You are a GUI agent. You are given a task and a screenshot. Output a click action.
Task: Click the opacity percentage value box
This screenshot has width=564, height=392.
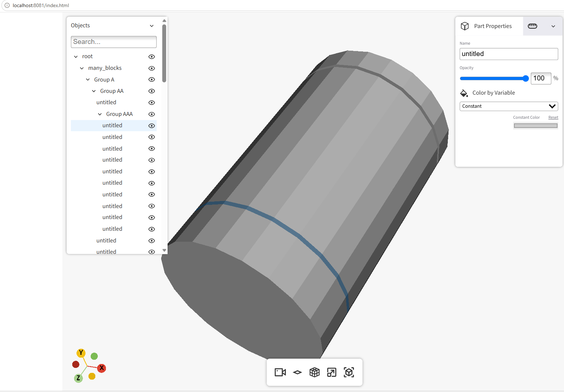tap(541, 78)
